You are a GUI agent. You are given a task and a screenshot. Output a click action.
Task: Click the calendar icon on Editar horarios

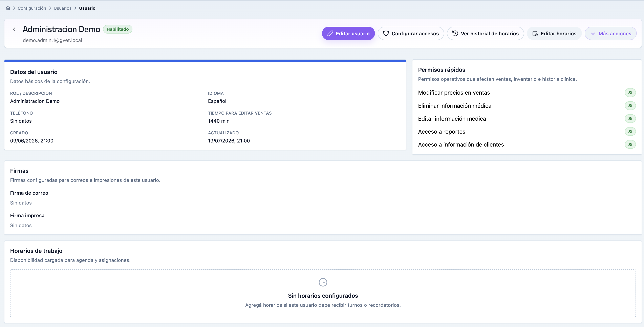pos(535,34)
